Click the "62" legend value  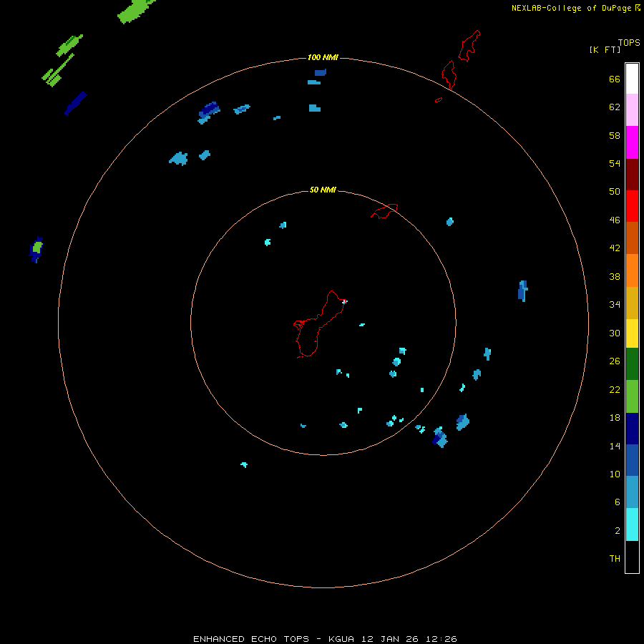[615, 107]
